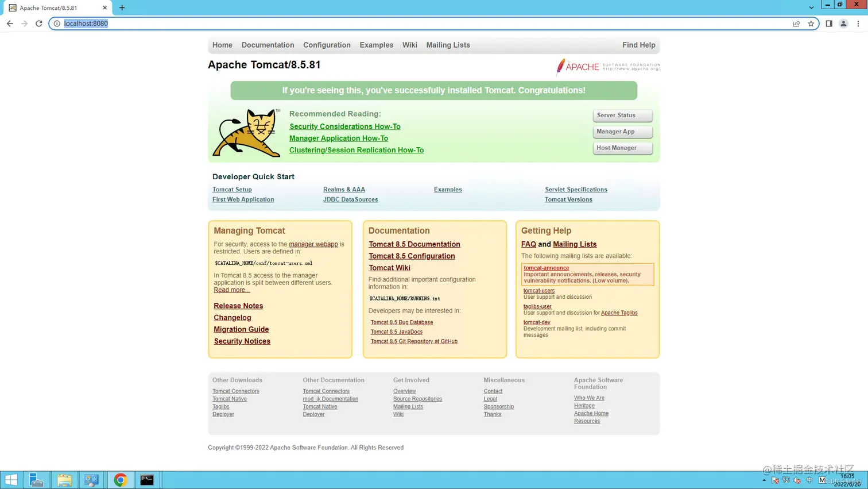Image resolution: width=868 pixels, height=489 pixels.
Task: Open the manager webapp link
Action: tap(313, 244)
